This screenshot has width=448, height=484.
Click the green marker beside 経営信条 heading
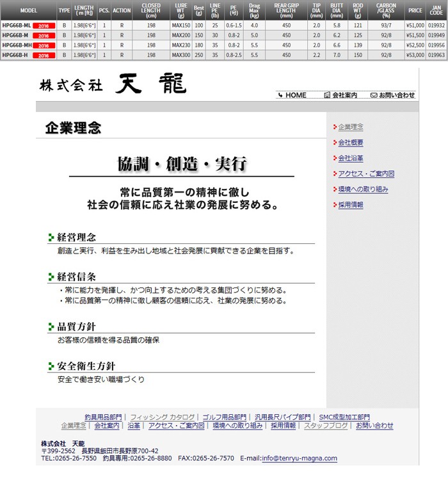pyautogui.click(x=51, y=277)
